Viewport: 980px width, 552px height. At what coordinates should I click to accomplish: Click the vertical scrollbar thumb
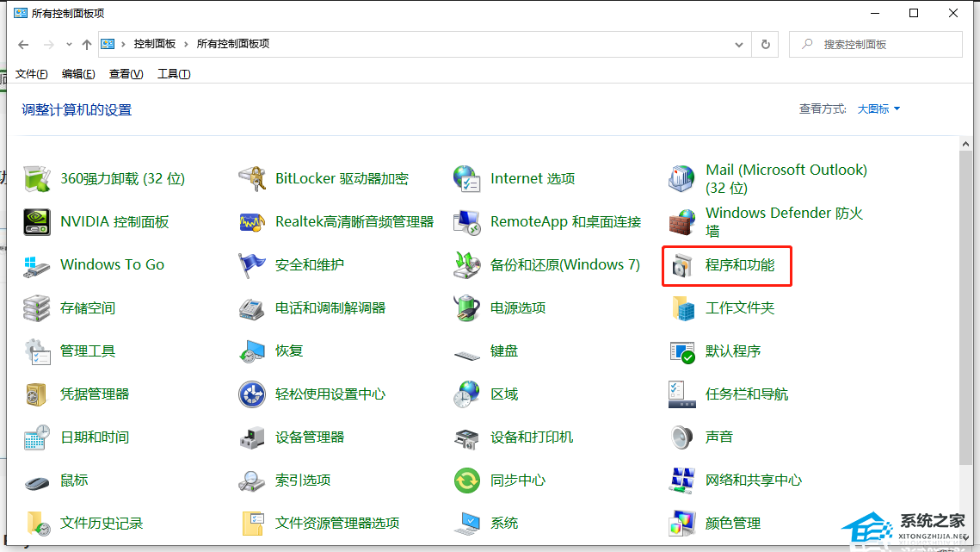(965, 307)
